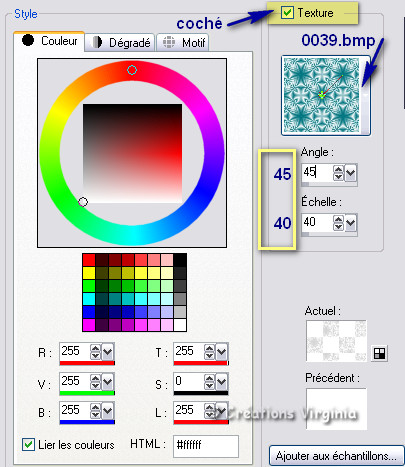Switch to the Couleur tab

49,41
